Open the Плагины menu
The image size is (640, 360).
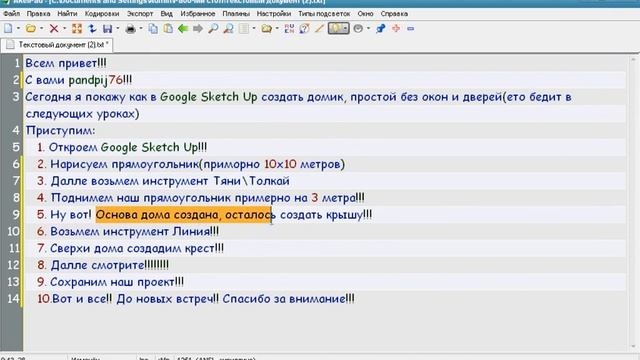(x=236, y=13)
